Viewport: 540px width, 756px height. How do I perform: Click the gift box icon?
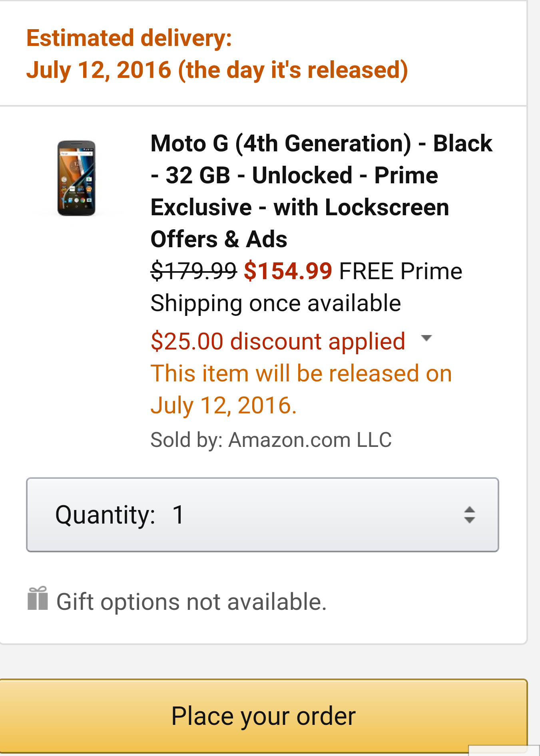pos(38,599)
